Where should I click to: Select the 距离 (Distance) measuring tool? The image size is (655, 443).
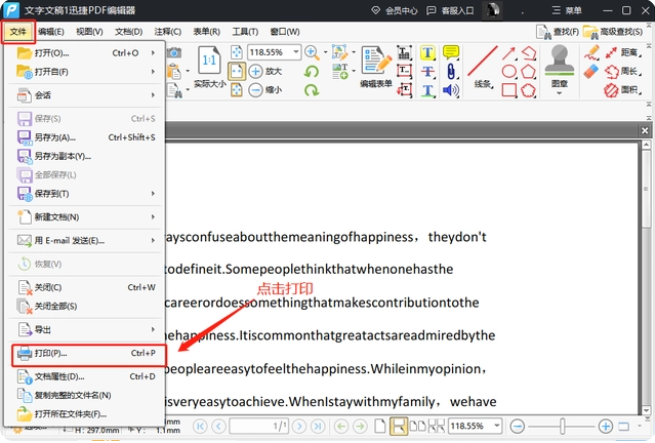coord(621,52)
